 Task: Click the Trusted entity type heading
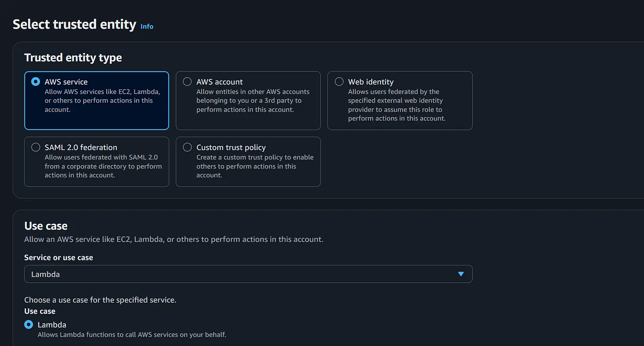pos(73,57)
